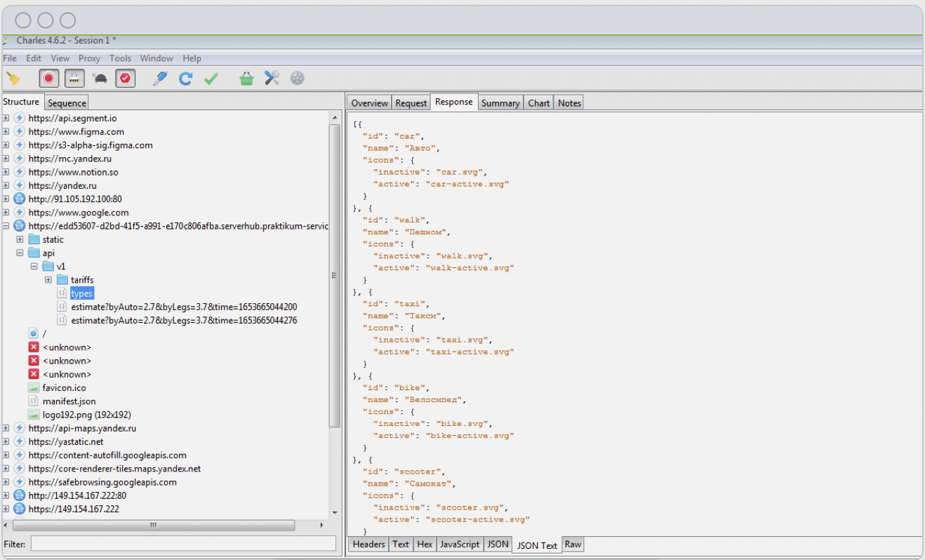Screen dimensions: 925x560
Task: Select the types request item
Action: click(81, 293)
